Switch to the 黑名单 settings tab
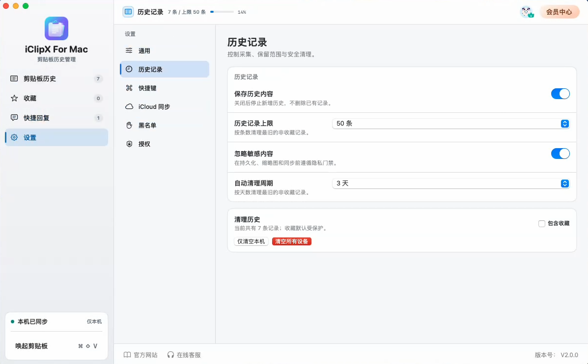Image resolution: width=588 pixels, height=364 pixels. [x=165, y=125]
